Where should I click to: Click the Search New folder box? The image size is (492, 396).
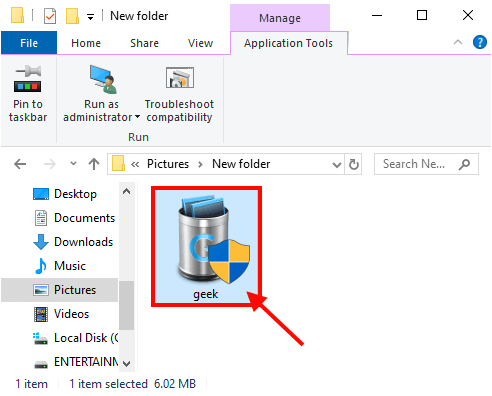coord(426,164)
